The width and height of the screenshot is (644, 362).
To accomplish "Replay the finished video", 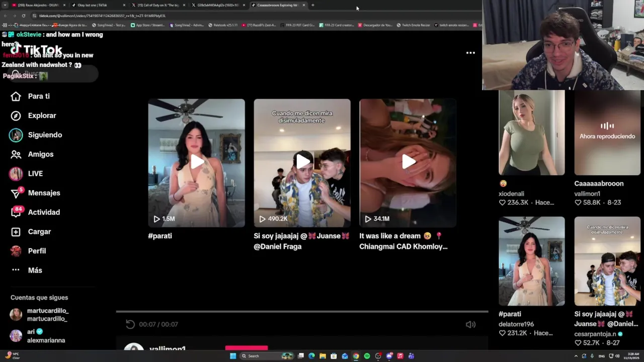I will [130, 324].
